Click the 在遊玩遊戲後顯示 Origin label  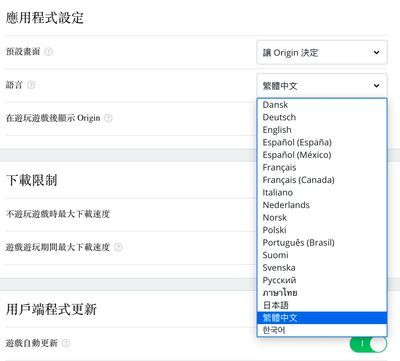[53, 118]
